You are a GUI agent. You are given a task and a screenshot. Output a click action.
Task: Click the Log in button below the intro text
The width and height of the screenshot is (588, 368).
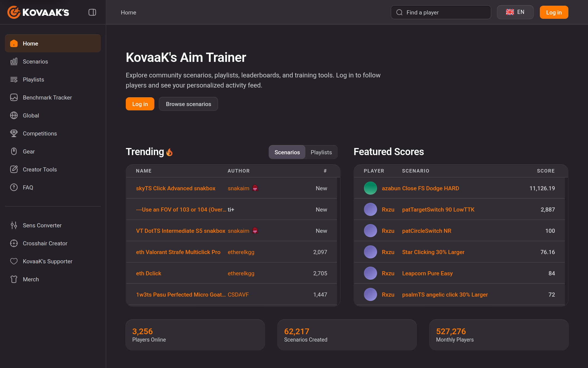coord(140,104)
